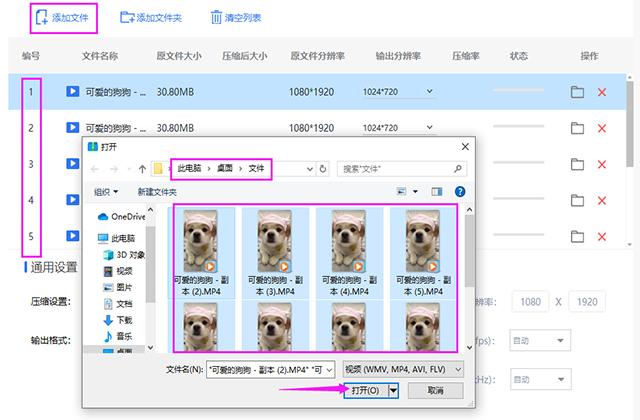Select 图片 folder in navigation tree

(x=118, y=287)
